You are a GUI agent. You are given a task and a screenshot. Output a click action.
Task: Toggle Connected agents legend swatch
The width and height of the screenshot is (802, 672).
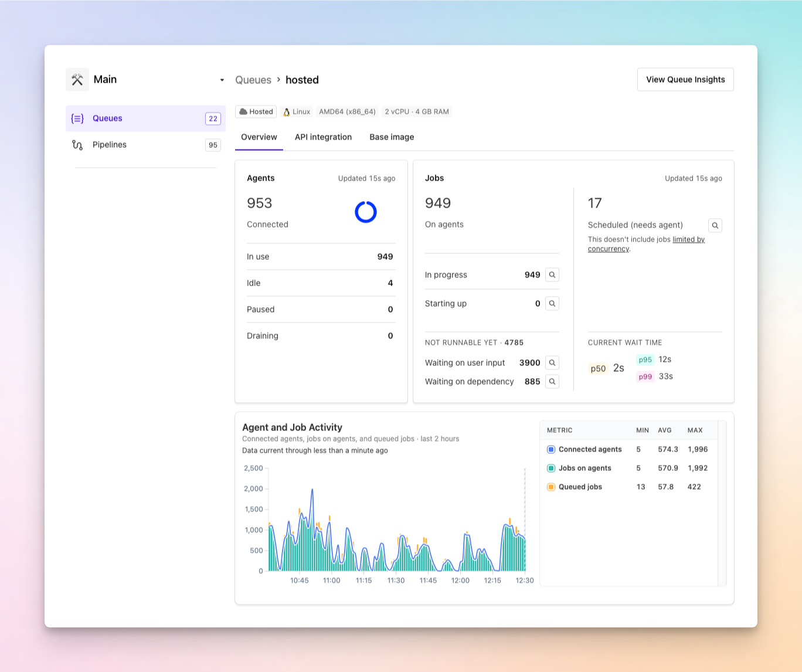tap(551, 449)
